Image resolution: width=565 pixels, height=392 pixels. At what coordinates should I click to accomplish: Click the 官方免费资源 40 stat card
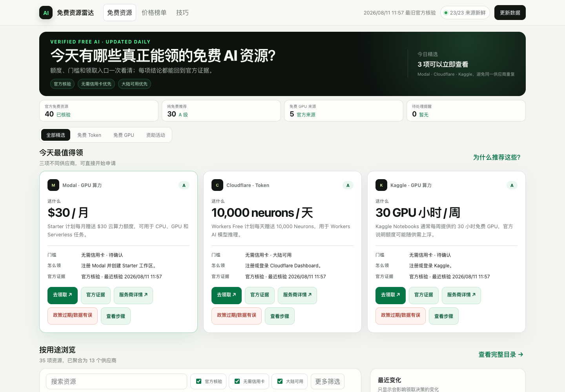99,111
